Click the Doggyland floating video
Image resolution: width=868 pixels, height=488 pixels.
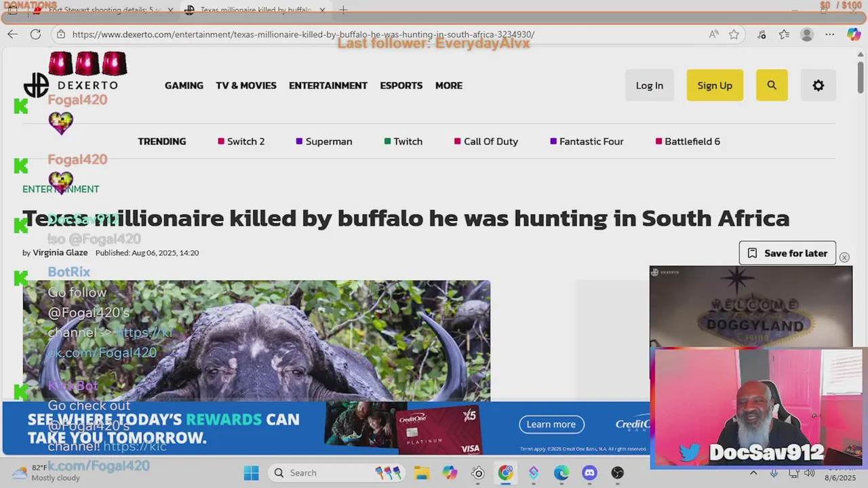point(751,306)
